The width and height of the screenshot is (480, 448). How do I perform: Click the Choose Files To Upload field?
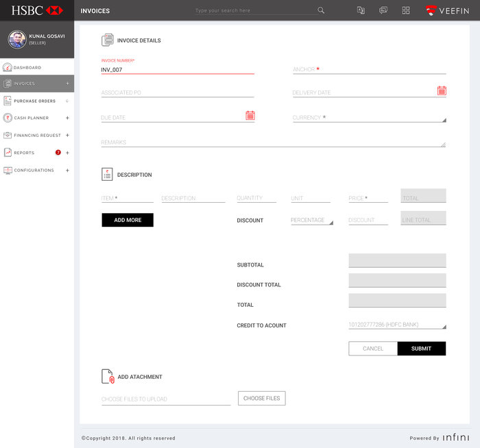coord(166,399)
